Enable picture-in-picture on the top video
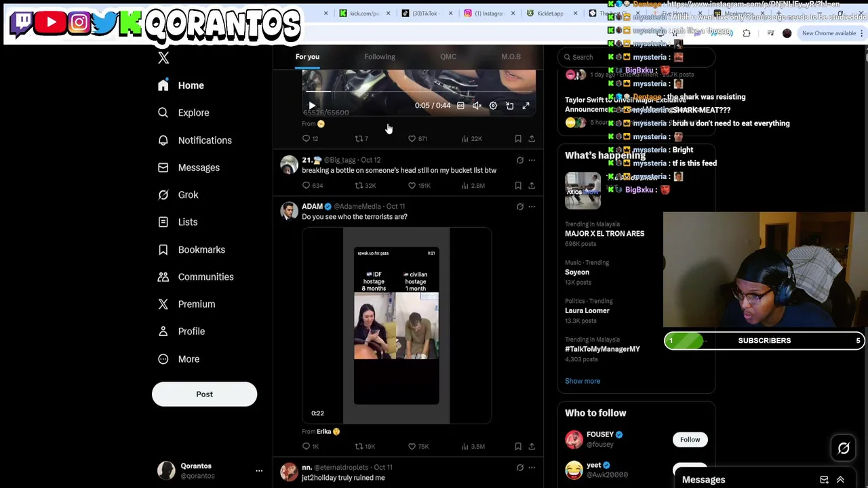The image size is (868, 488). point(509,106)
